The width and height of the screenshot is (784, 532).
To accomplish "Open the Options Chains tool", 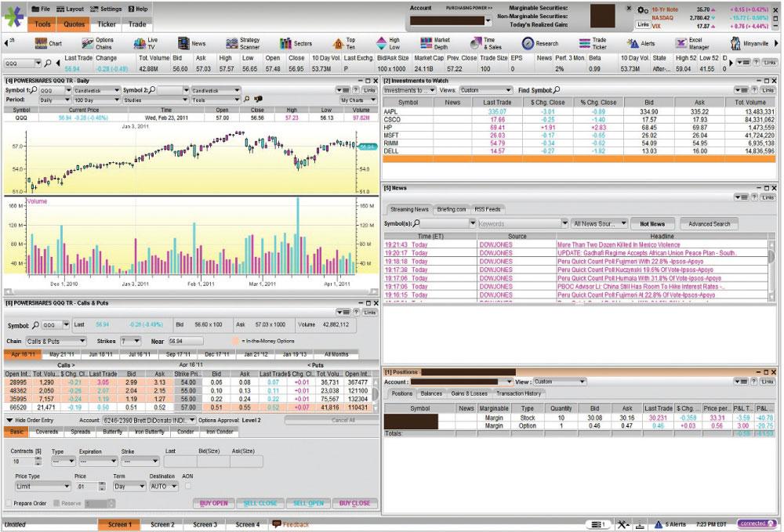I will 102,43.
